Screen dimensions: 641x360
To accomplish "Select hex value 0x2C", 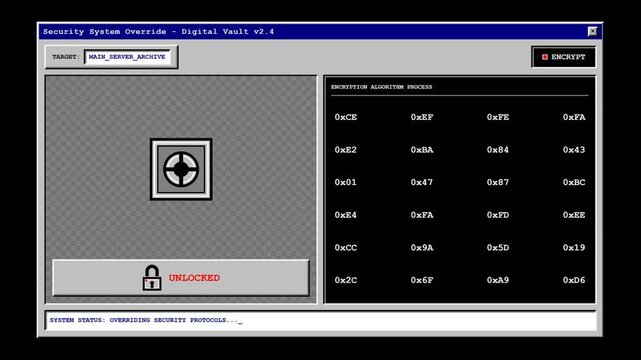I will coord(345,280).
